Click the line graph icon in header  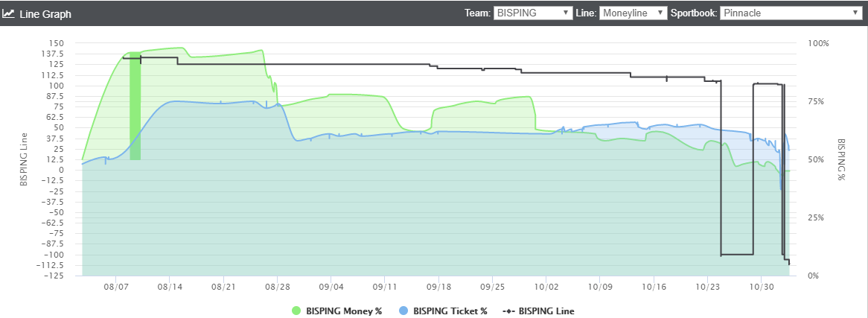[x=9, y=13]
